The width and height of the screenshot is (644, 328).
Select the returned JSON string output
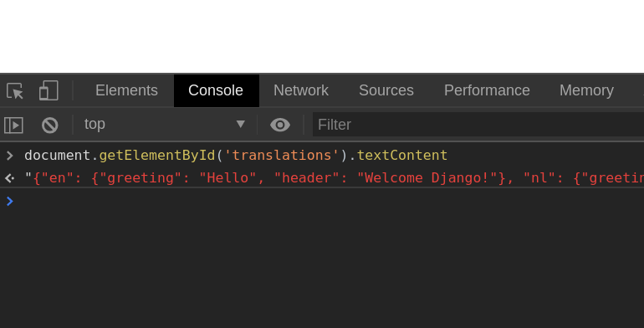click(x=334, y=178)
